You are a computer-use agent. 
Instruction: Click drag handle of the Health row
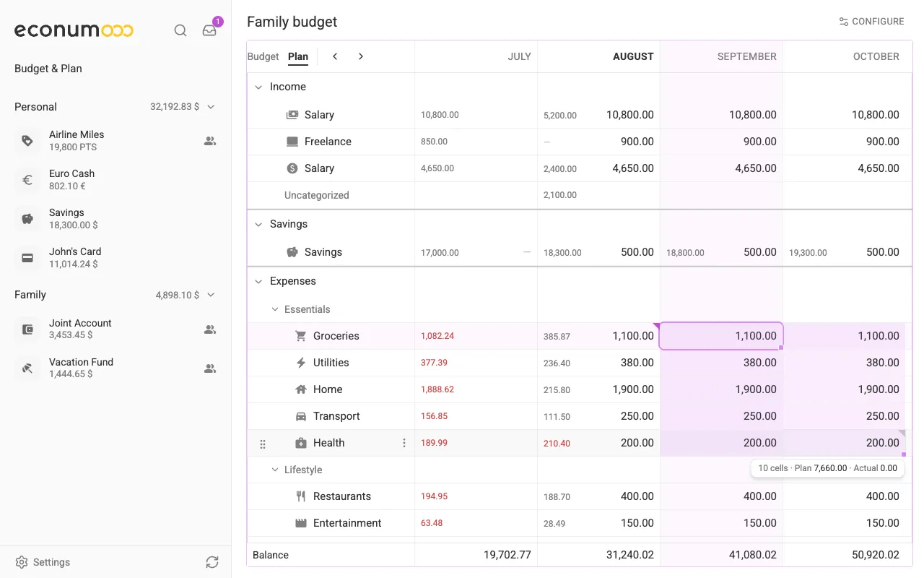263,444
